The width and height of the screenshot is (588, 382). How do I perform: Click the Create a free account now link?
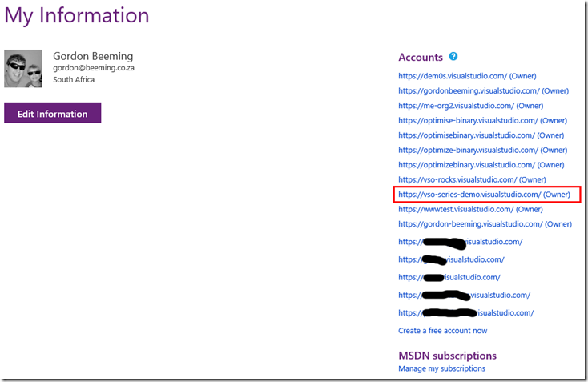click(x=442, y=331)
